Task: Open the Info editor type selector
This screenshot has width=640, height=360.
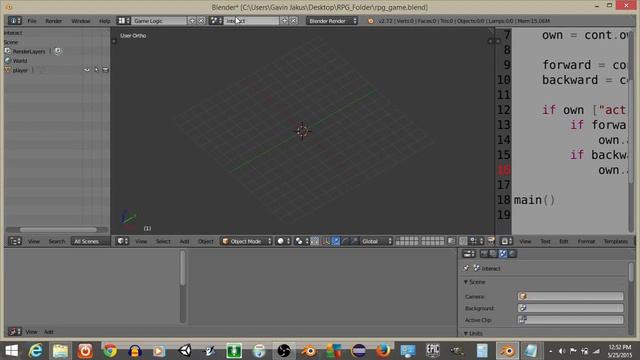Action: coord(15,20)
